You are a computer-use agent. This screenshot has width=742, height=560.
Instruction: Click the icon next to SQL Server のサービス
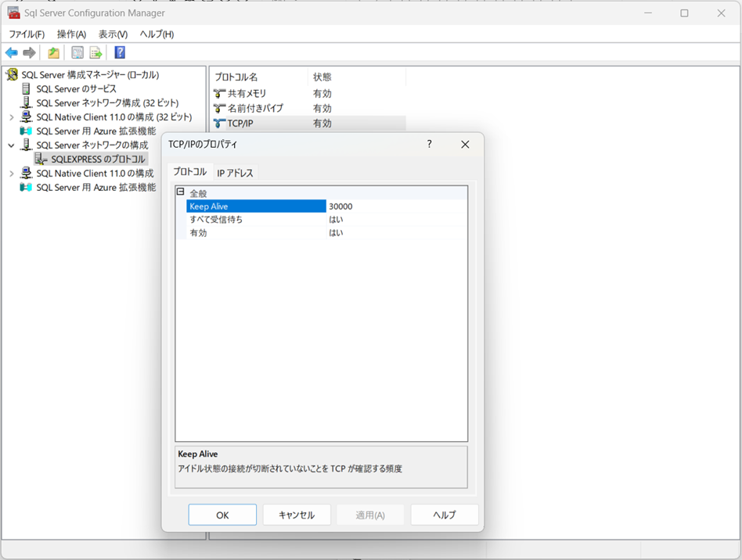click(27, 89)
